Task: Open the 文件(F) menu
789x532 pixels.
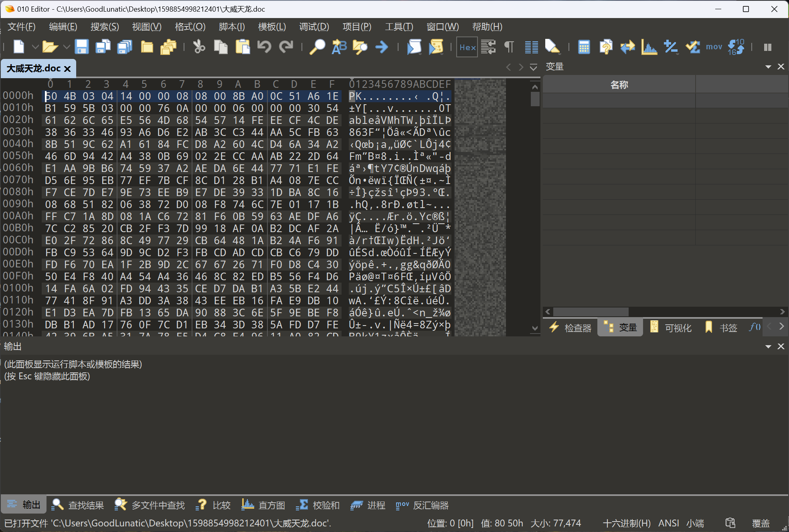Action: [x=22, y=27]
